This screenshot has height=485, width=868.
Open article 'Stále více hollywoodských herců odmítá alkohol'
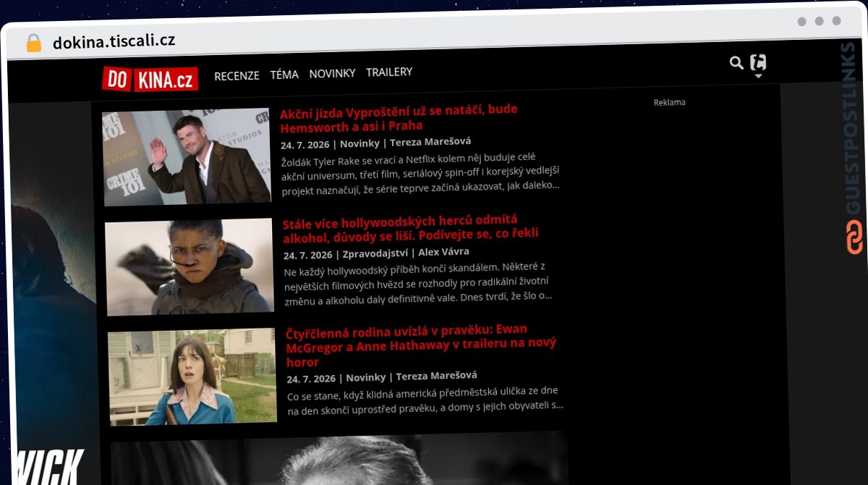click(x=410, y=227)
